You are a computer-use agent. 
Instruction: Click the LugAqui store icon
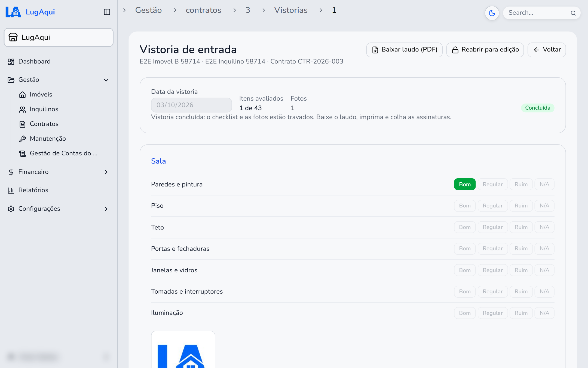13,37
